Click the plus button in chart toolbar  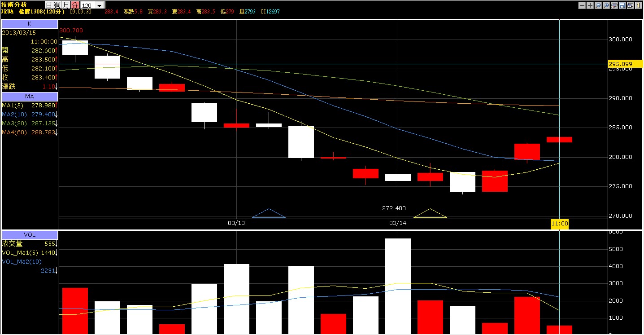click(x=590, y=5)
